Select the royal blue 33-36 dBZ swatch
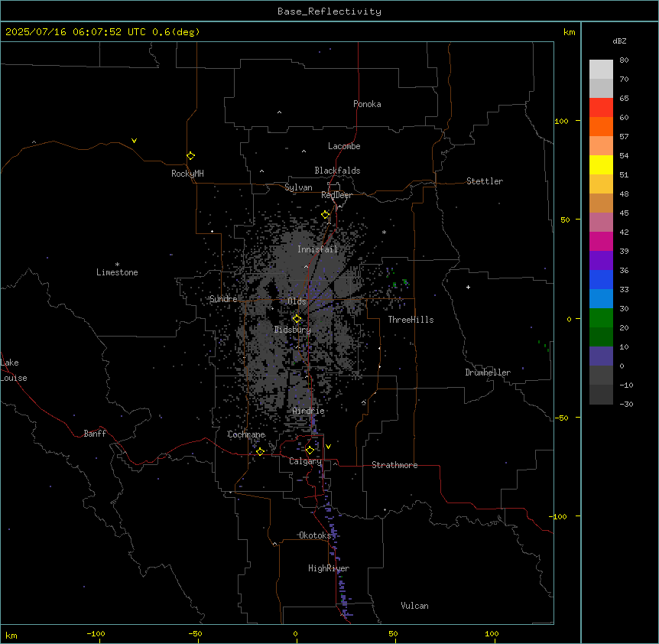 601,279
